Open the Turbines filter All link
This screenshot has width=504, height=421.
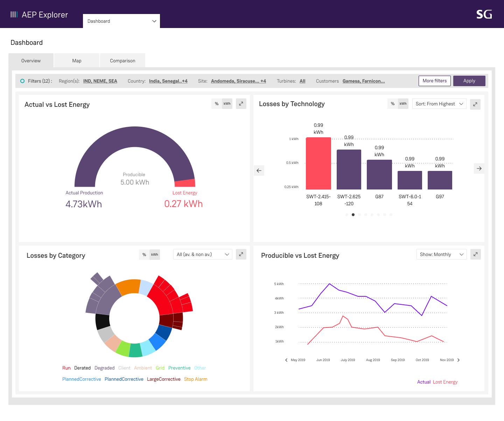tap(302, 81)
